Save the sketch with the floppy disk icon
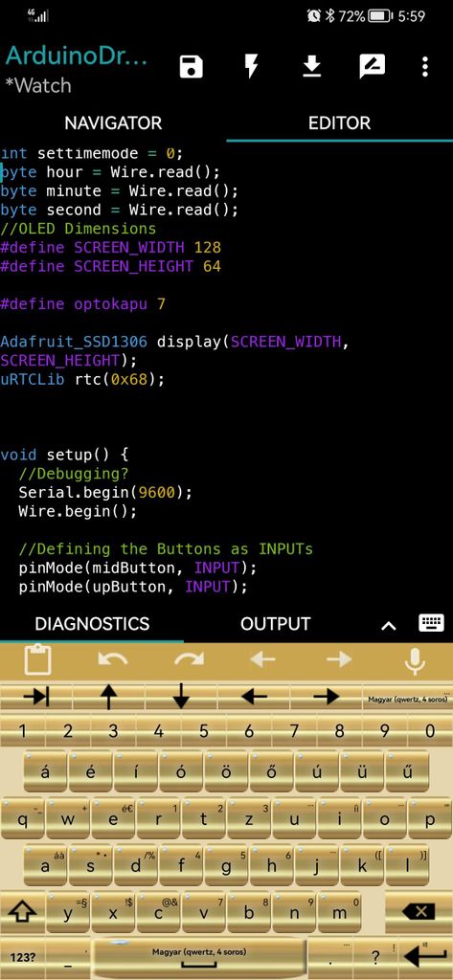 point(191,66)
